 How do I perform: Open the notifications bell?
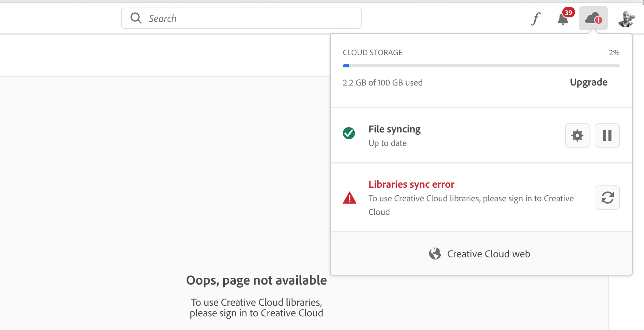[563, 19]
